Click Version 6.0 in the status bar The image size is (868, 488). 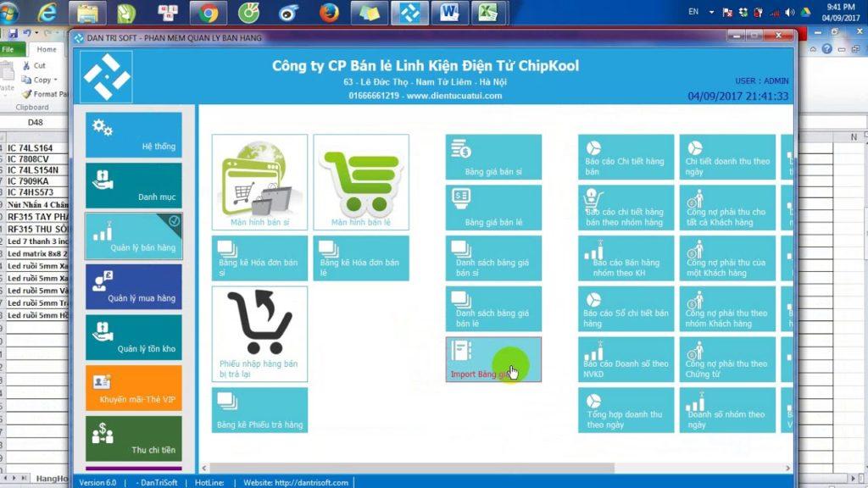point(98,482)
